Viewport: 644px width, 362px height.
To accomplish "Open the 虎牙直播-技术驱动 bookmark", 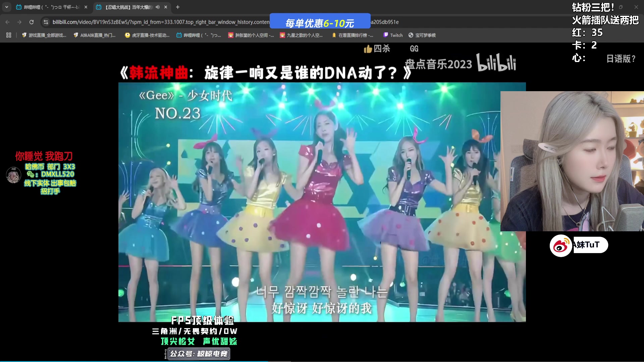I will pos(147,35).
